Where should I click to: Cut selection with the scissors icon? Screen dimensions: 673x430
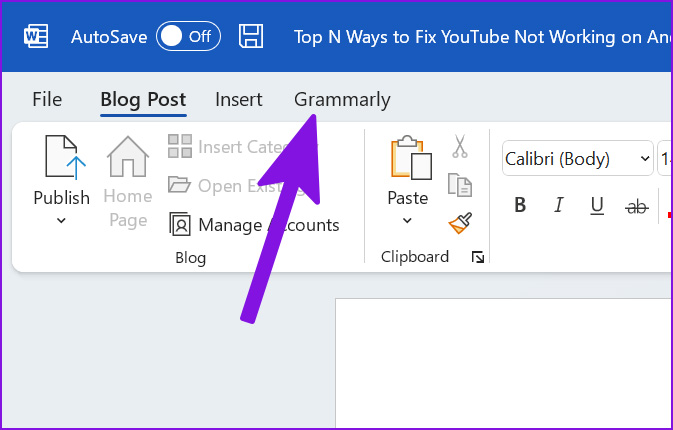pyautogui.click(x=460, y=146)
